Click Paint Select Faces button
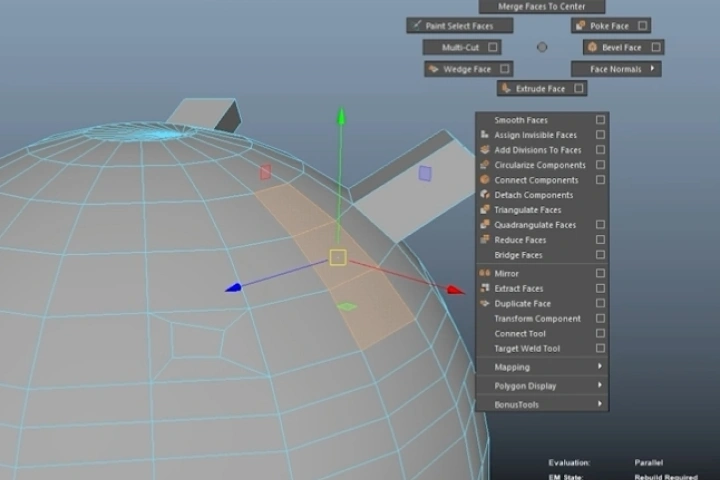This screenshot has width=720, height=480. (460, 26)
